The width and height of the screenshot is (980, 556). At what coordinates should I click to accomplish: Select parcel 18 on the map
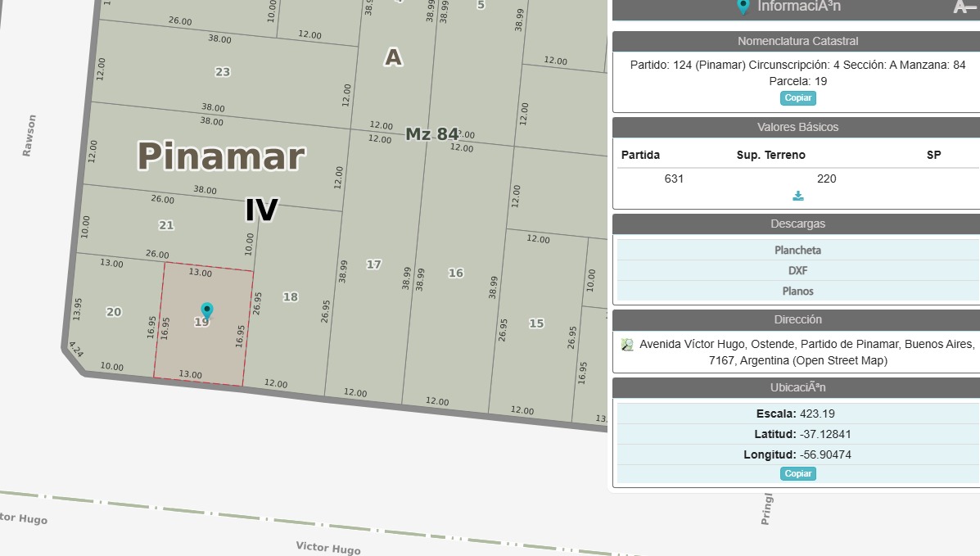click(291, 297)
